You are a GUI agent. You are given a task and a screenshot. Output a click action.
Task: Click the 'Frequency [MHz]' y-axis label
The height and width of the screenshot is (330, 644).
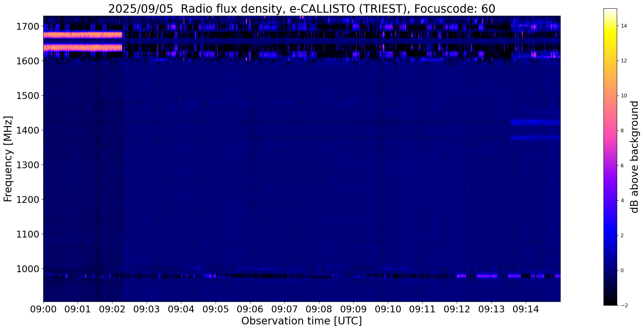(x=8, y=159)
